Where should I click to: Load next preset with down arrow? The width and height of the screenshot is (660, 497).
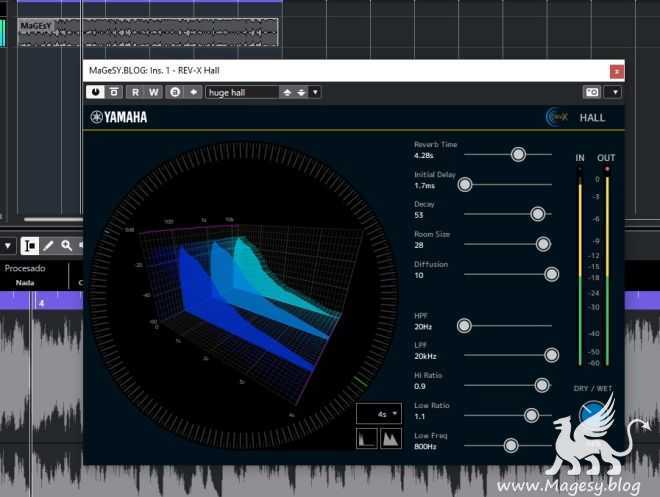pos(301,92)
